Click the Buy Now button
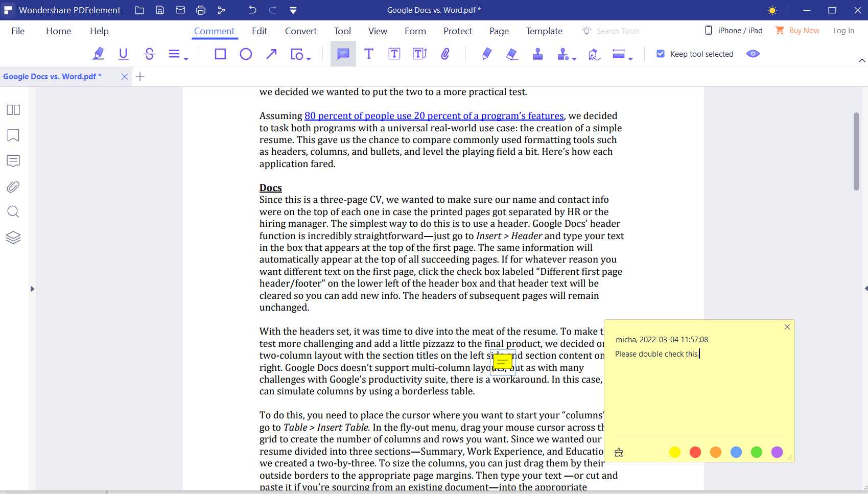Image resolution: width=868 pixels, height=494 pixels. point(803,30)
